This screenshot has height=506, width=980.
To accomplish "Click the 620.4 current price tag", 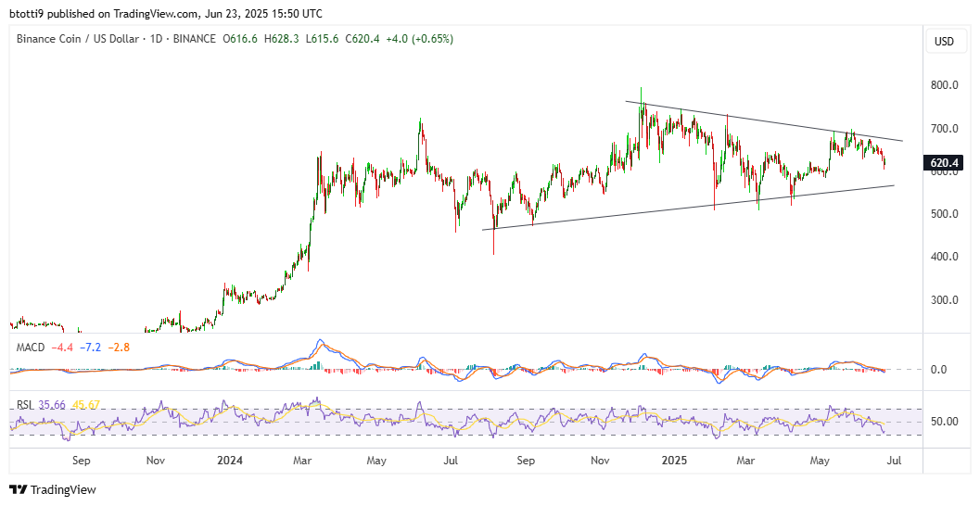I will click(946, 163).
